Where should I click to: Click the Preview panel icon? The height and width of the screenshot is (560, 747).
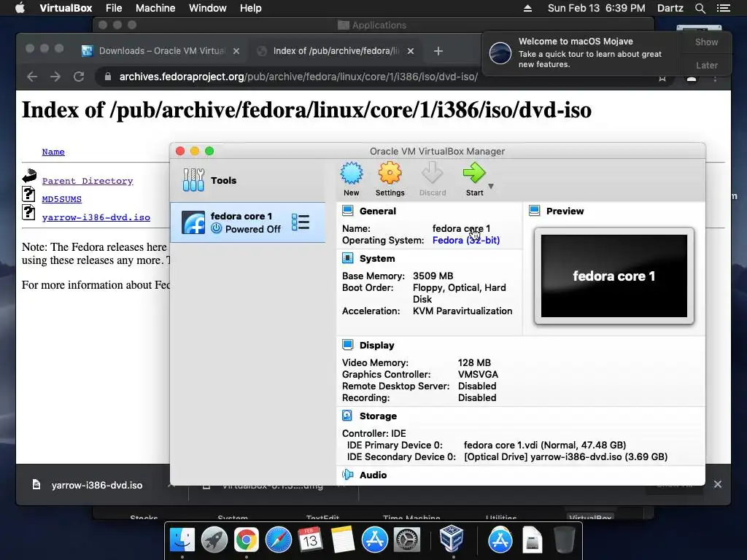pos(535,211)
